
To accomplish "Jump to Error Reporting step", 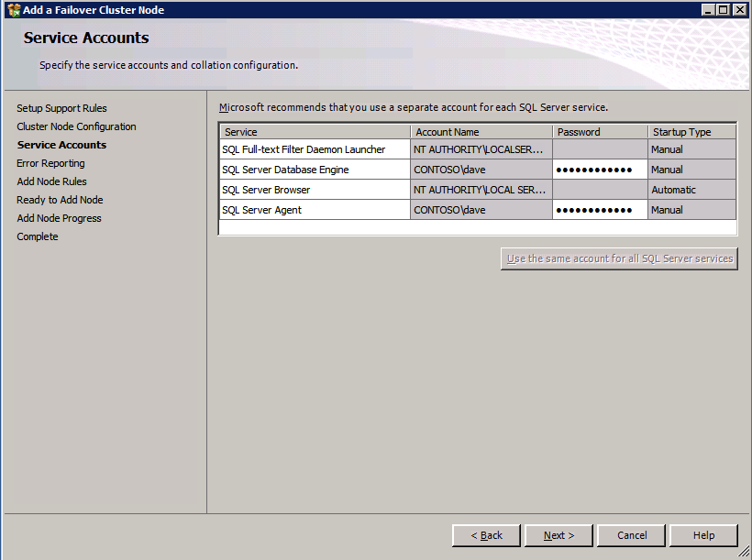I will pos(50,163).
